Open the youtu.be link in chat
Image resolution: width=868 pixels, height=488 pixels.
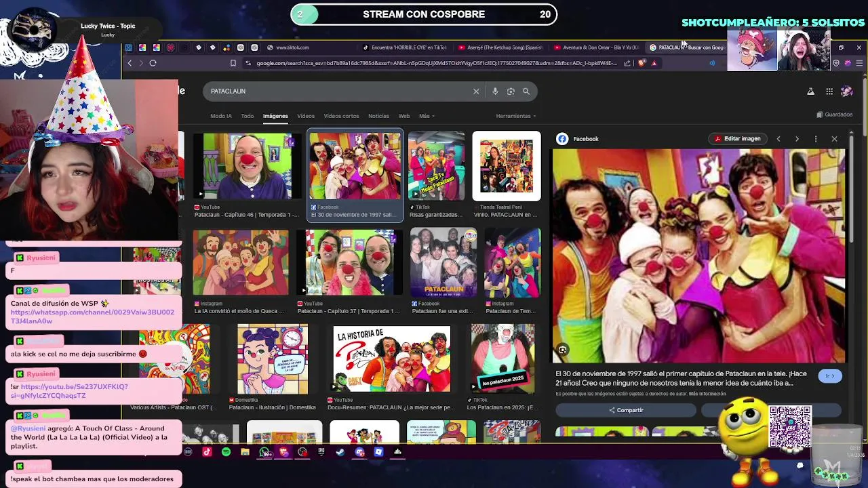[x=69, y=391]
